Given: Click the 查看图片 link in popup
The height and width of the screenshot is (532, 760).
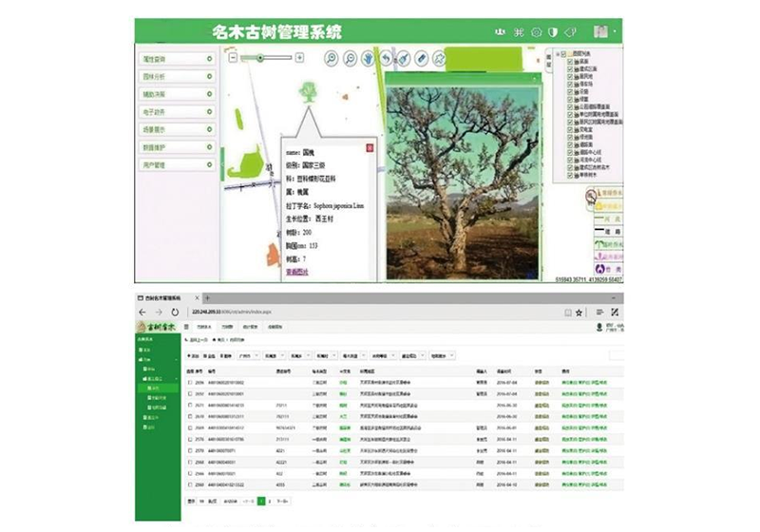Looking at the screenshot, I should 297,271.
